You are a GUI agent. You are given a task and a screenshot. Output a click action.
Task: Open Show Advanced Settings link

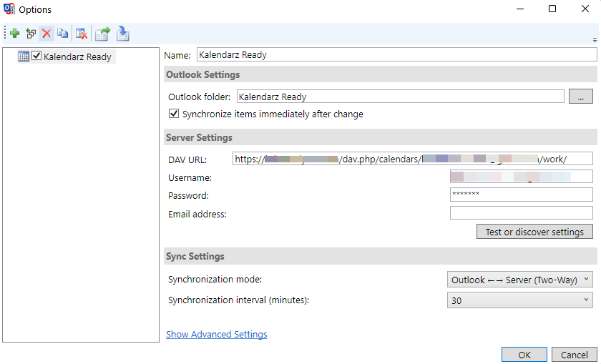tap(217, 334)
